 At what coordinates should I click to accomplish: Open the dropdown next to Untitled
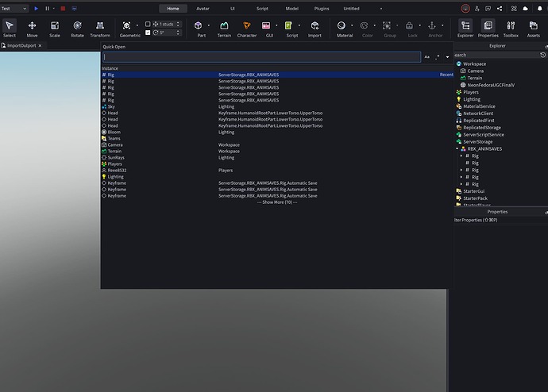381,9
